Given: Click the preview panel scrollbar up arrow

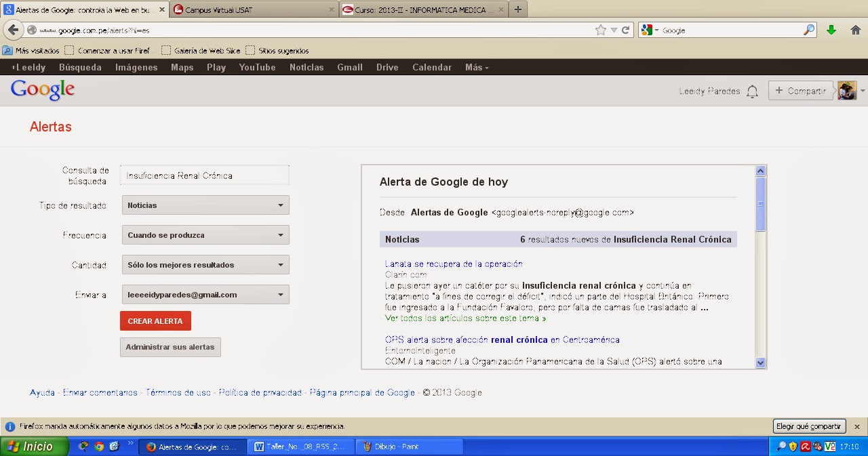Looking at the screenshot, I should pyautogui.click(x=760, y=171).
